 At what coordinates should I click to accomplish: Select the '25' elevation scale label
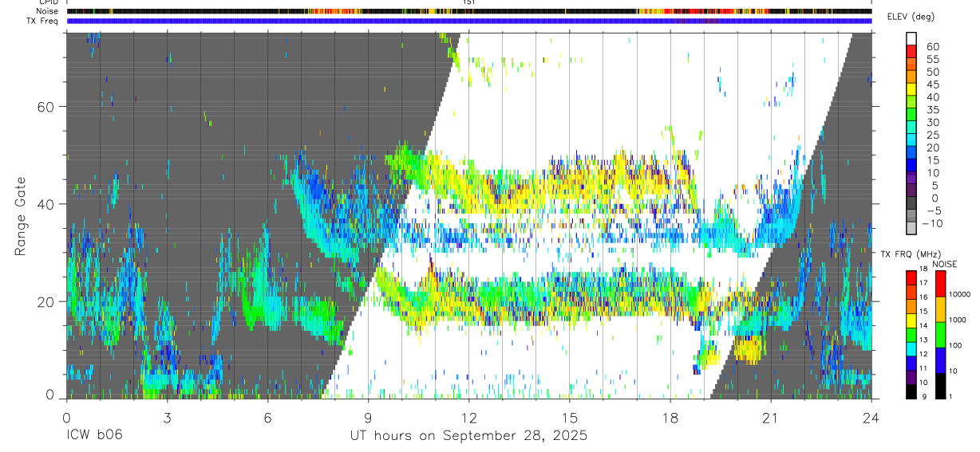pos(933,136)
